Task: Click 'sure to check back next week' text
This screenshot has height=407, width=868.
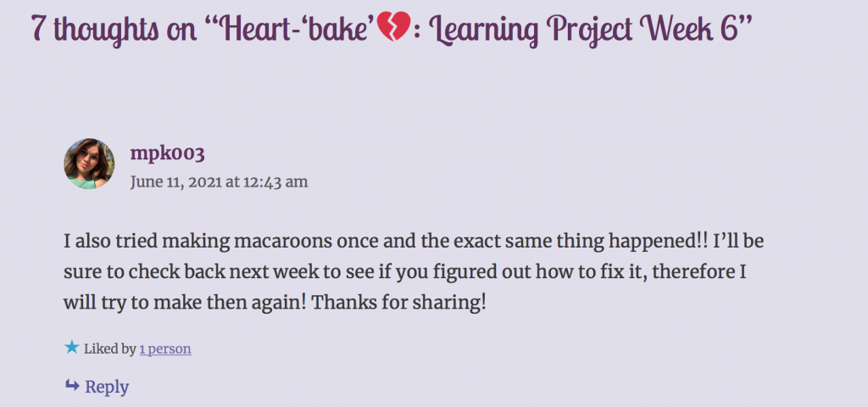Action: pyautogui.click(x=192, y=272)
